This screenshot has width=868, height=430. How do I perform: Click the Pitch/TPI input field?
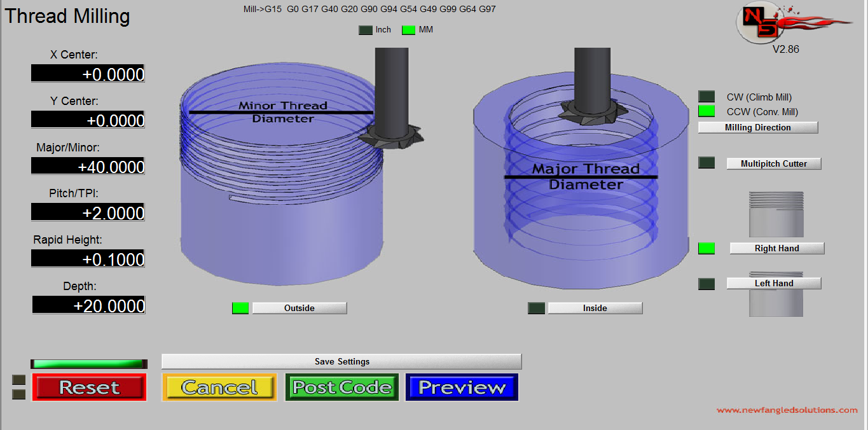click(x=88, y=212)
